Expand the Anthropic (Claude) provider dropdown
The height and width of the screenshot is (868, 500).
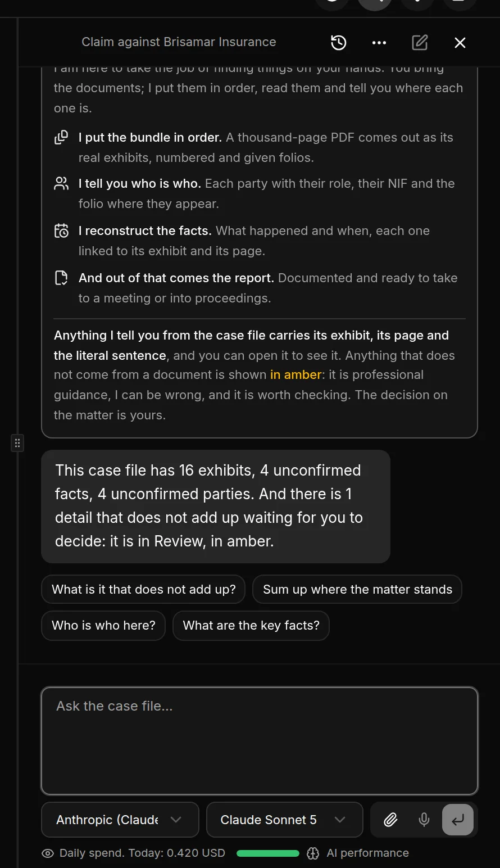coord(120,820)
